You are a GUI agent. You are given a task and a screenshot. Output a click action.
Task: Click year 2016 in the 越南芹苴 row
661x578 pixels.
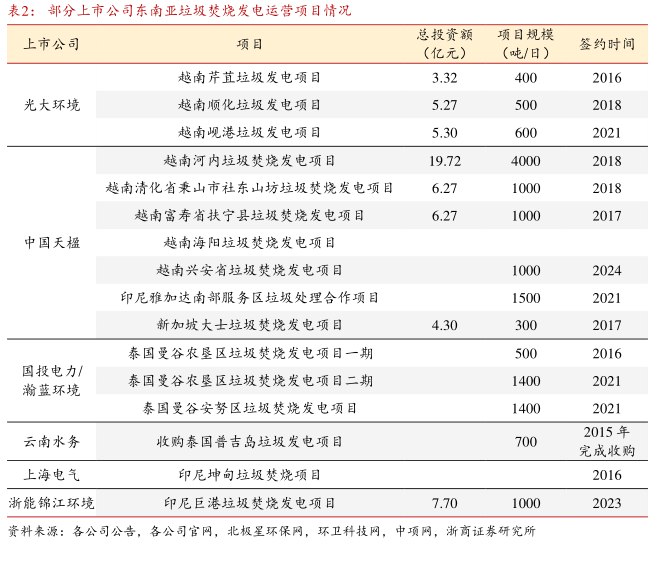click(x=607, y=78)
